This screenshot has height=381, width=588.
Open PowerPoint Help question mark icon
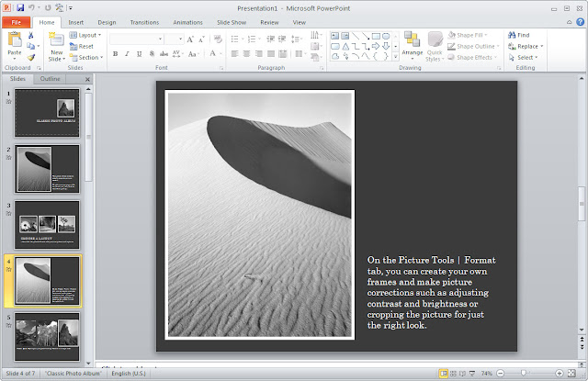pos(580,22)
